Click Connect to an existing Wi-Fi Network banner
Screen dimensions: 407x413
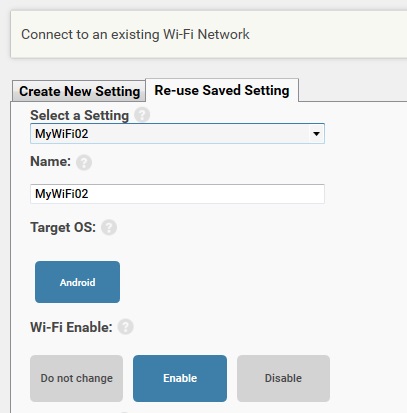[x=209, y=34]
